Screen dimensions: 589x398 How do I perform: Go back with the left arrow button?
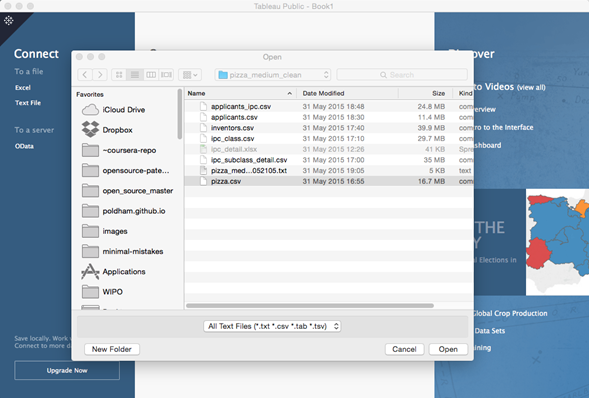tap(85, 75)
